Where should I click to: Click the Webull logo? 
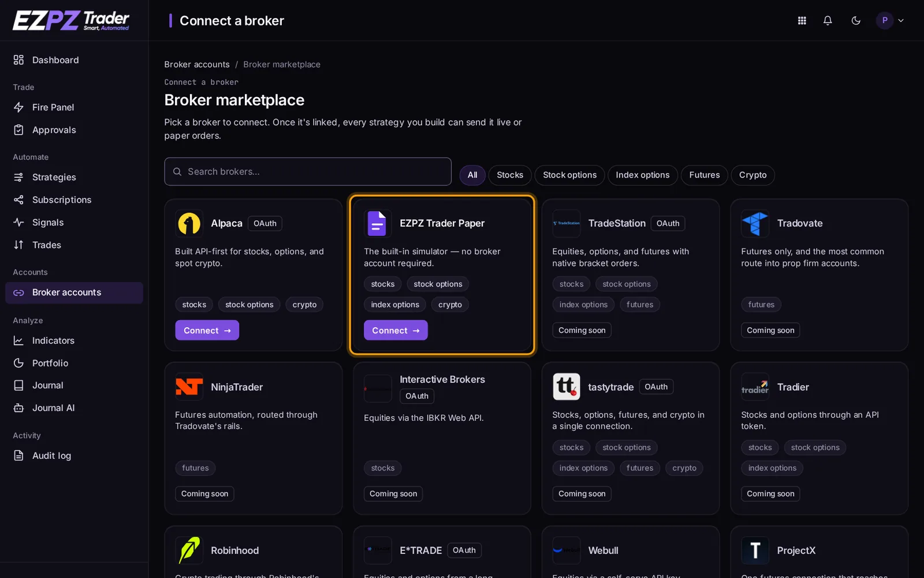coord(566,550)
